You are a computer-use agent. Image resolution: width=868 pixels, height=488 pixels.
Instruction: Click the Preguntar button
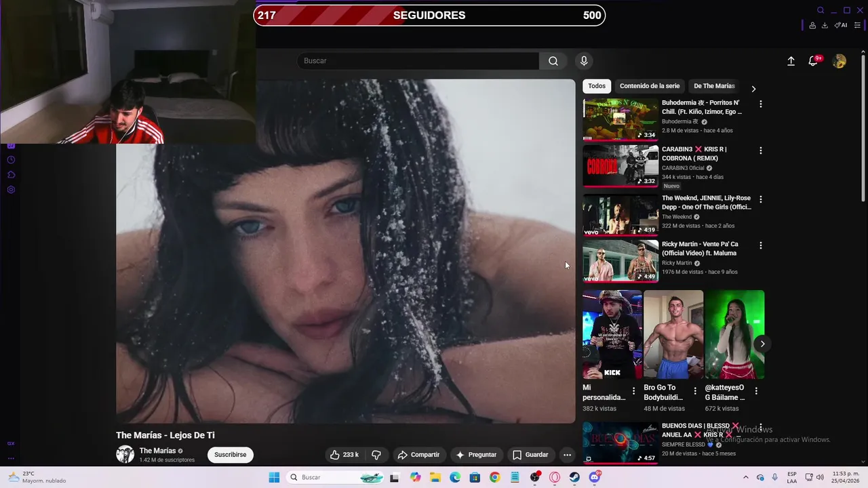(476, 455)
